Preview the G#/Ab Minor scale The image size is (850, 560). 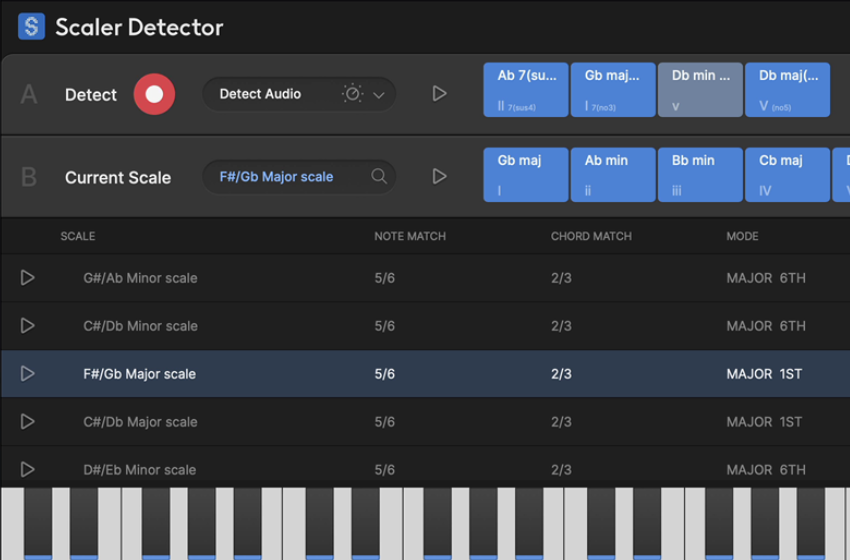pos(28,278)
